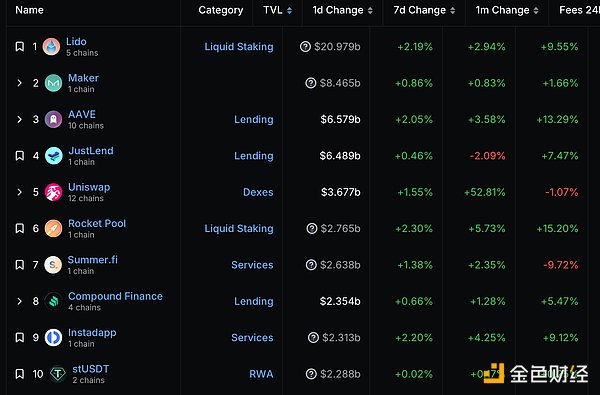Click the Uniswap unicorn logo icon
Image resolution: width=600 pixels, height=395 pixels.
(x=53, y=192)
